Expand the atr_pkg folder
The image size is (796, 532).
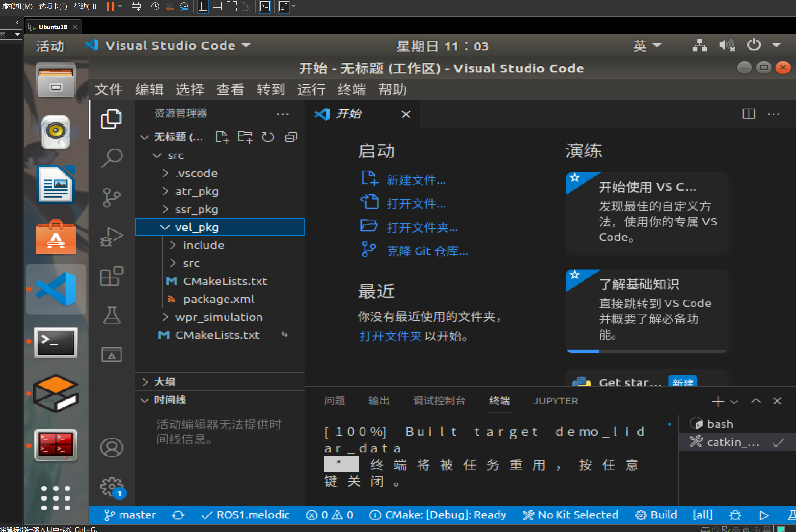[220, 191]
